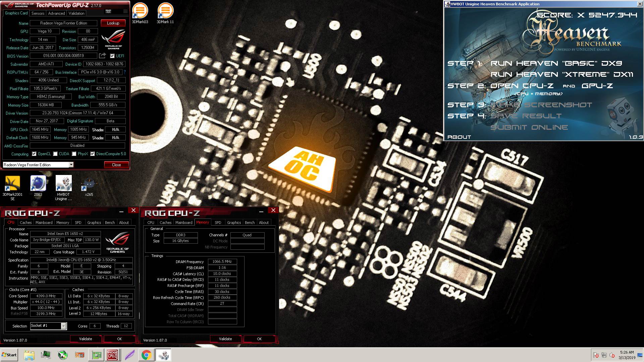
Task: Open the 3DMark 11 desktop shortcut
Action: coord(165,13)
